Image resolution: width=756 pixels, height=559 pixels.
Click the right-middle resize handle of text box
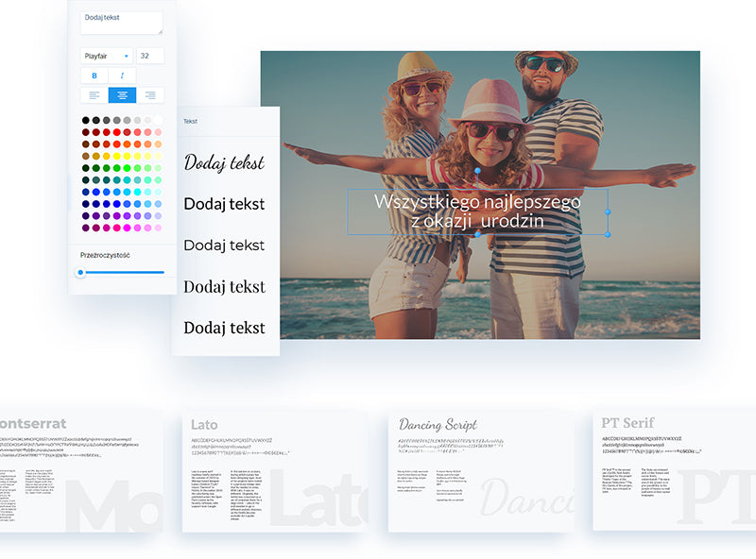tap(608, 212)
